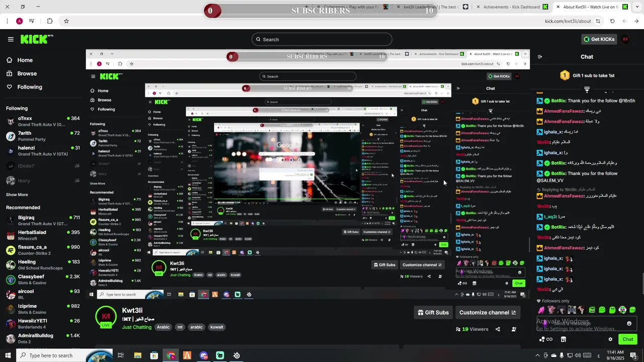Image resolution: width=644 pixels, height=362 pixels.
Task: Open Bigiraq recommended channel
Action: (x=43, y=220)
